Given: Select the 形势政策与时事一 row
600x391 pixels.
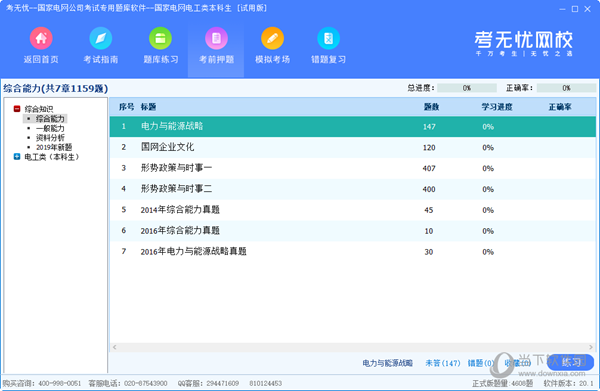Looking at the screenshot, I should [x=352, y=168].
